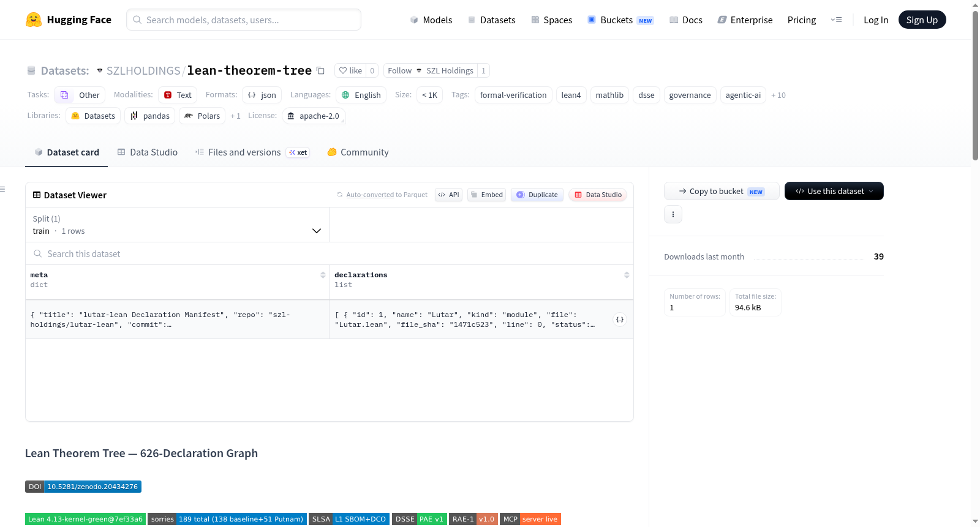Open the SZLHOLDINGS organization link

143,71
